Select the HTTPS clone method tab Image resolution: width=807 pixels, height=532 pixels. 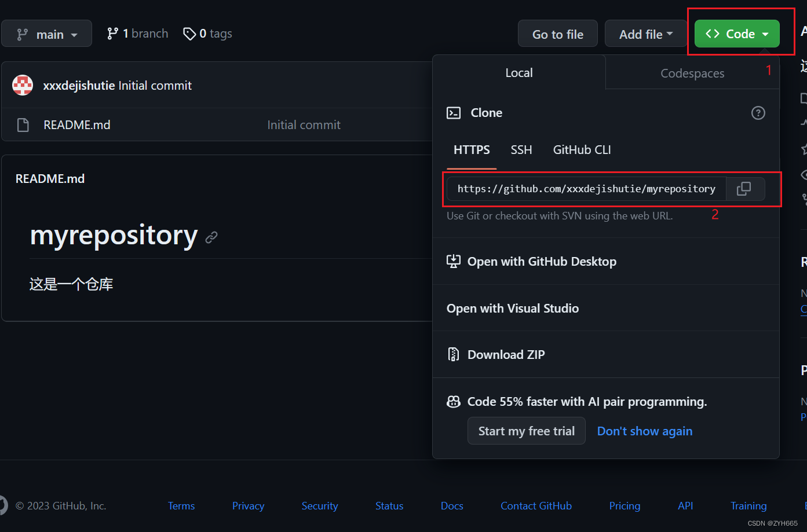(472, 150)
